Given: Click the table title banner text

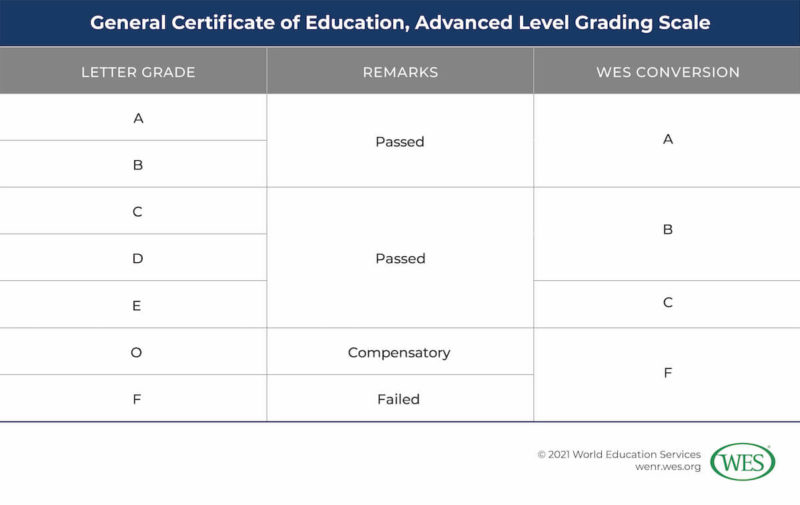Looking at the screenshot, I should [x=400, y=22].
